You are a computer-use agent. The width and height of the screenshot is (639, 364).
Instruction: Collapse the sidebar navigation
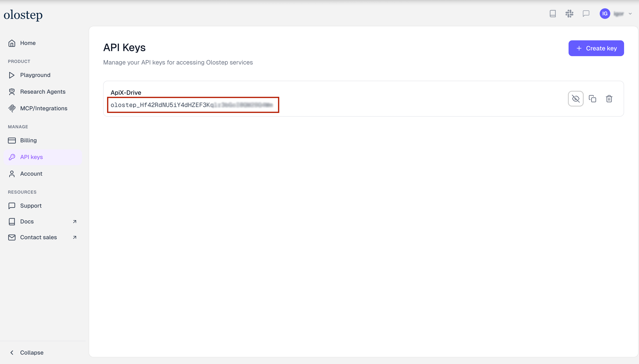click(32, 353)
